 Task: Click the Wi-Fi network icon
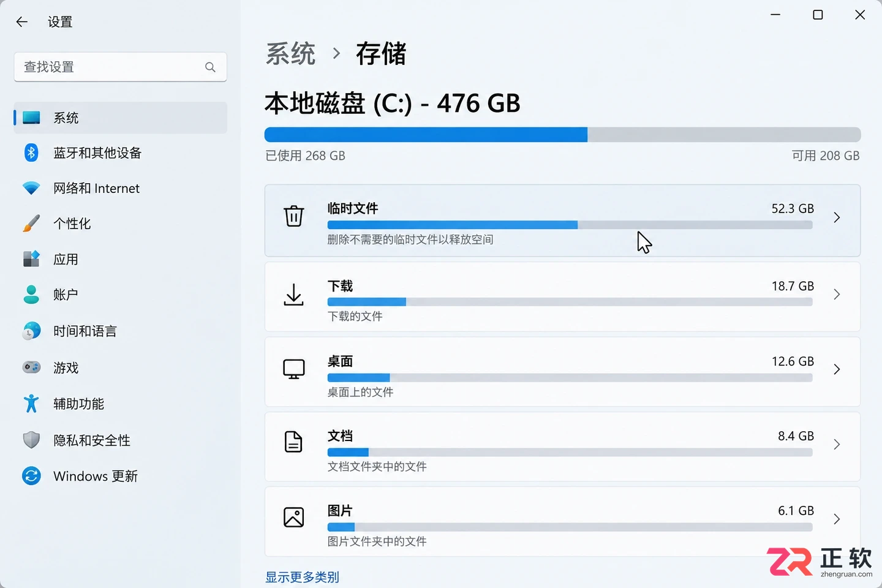coord(31,188)
